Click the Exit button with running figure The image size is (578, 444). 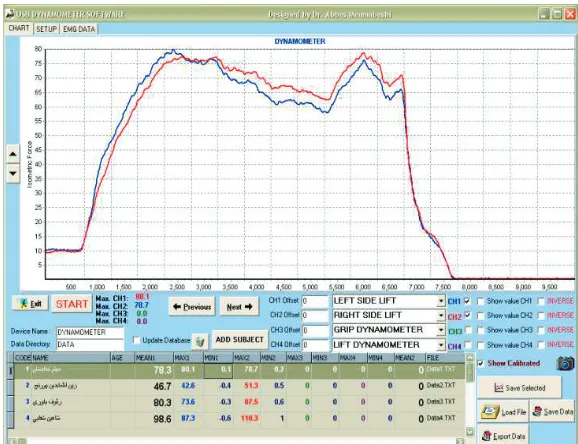[x=30, y=303]
